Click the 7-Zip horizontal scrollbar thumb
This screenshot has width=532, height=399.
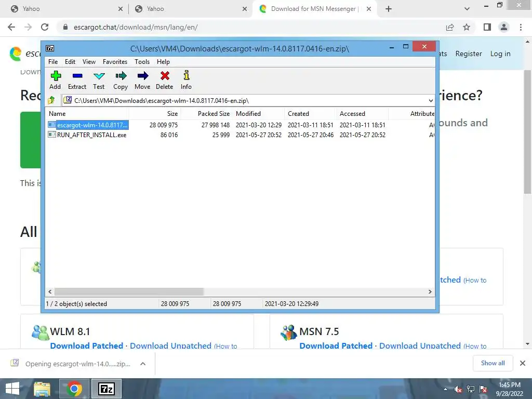tap(129, 291)
